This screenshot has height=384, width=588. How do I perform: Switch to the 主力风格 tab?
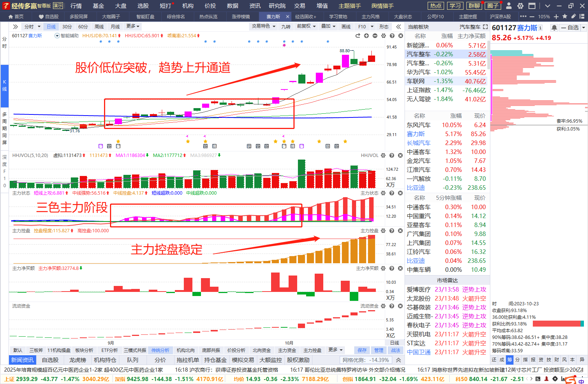point(371,16)
